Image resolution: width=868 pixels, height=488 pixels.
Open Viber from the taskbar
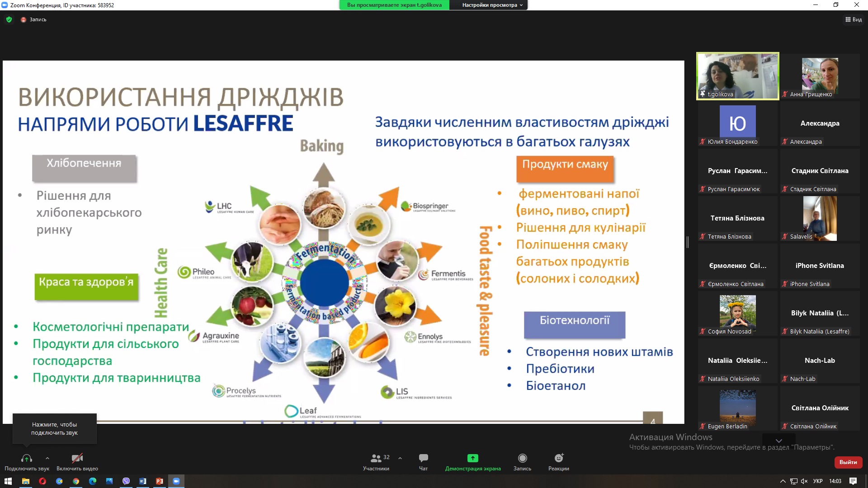coord(126,481)
